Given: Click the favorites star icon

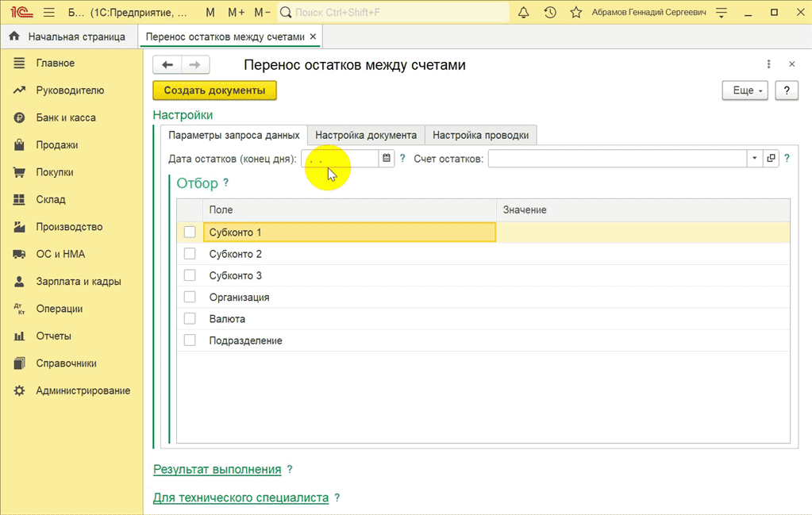Looking at the screenshot, I should 575,13.
